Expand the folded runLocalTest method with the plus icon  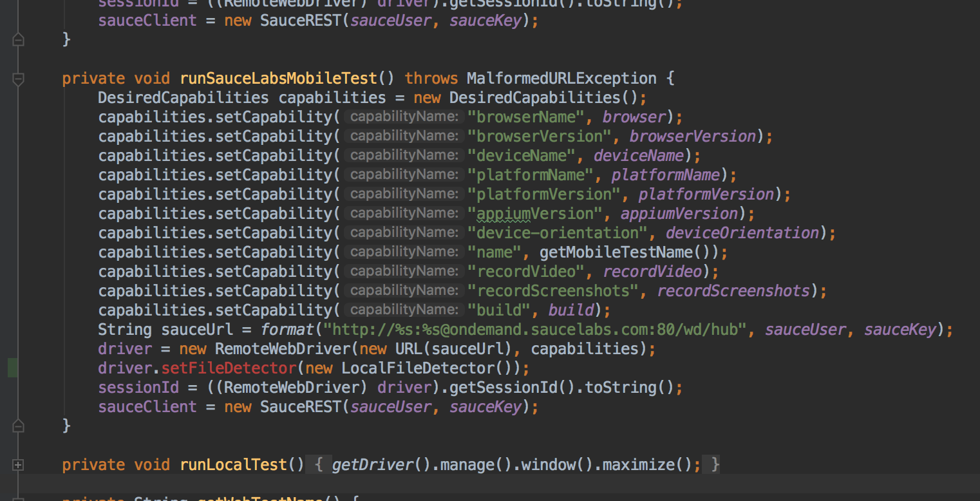point(18,465)
